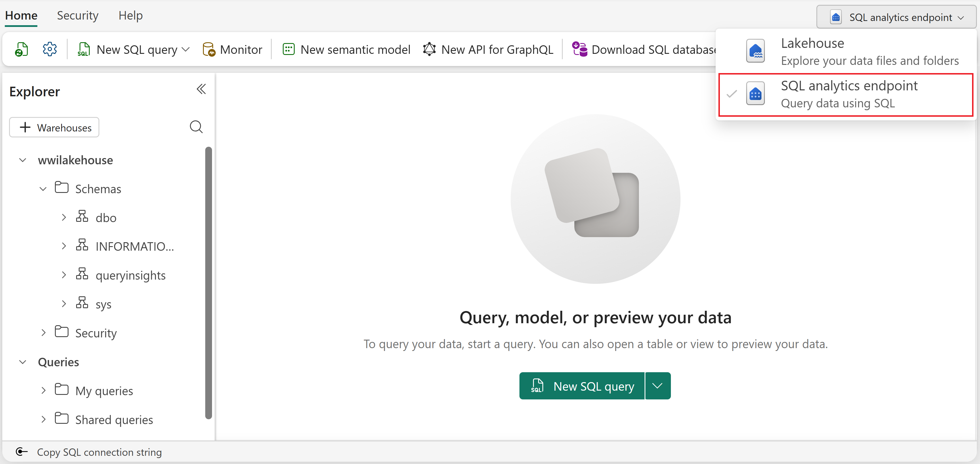Open the toolbar New SQL query dropdown arrow
This screenshot has width=980, height=464.
(186, 50)
